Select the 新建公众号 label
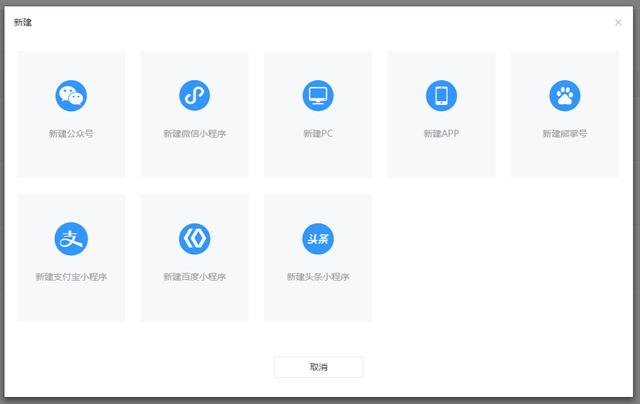Viewport: 640px width, 404px height. [x=71, y=133]
